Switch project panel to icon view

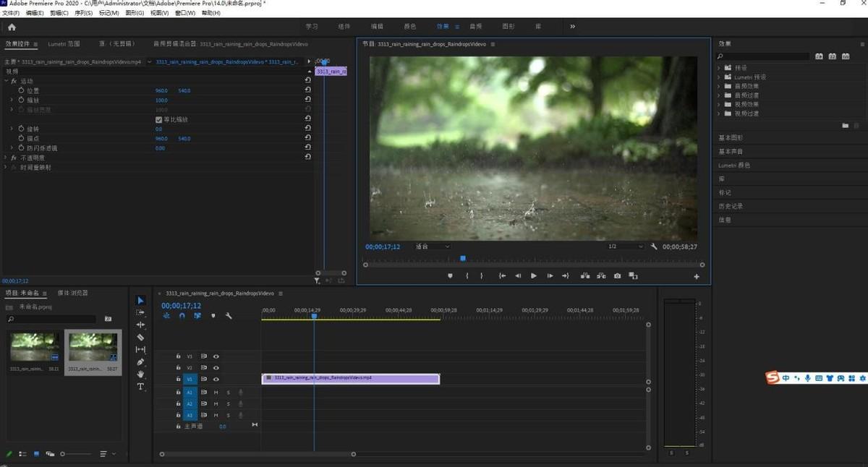pyautogui.click(x=36, y=454)
